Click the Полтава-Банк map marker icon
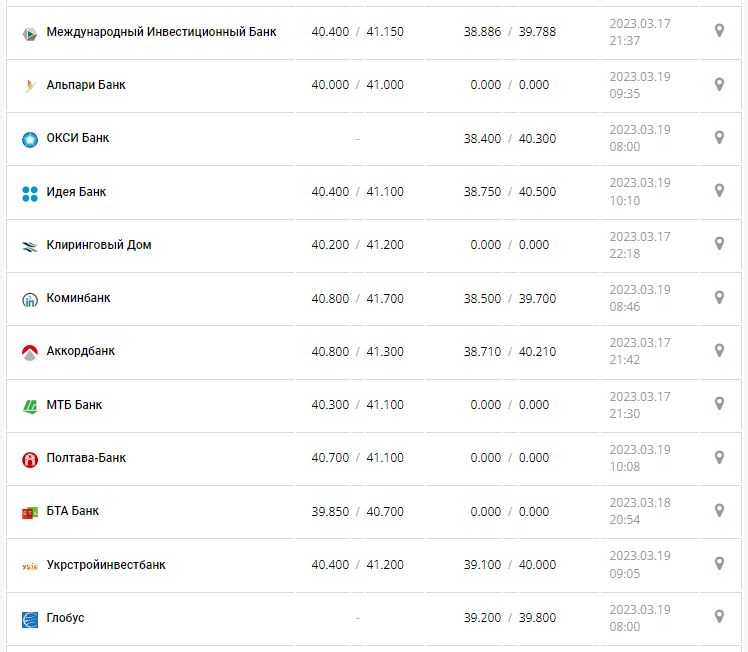 click(x=719, y=458)
